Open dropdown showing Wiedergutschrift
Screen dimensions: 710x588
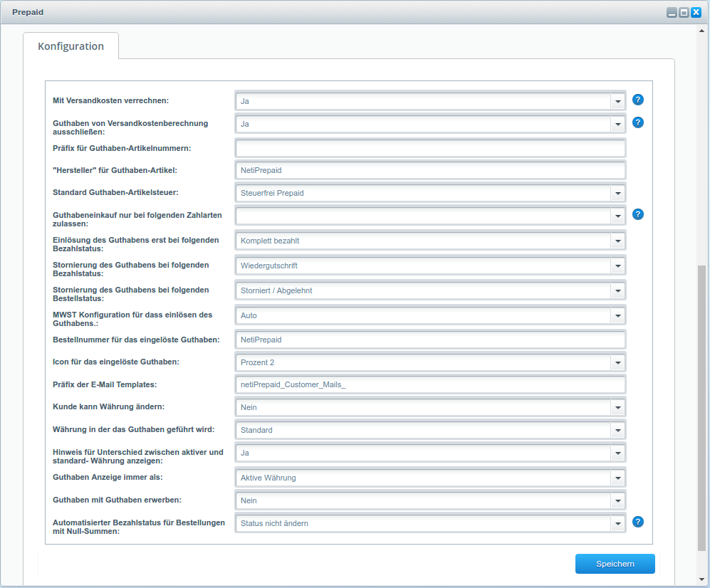(x=617, y=266)
